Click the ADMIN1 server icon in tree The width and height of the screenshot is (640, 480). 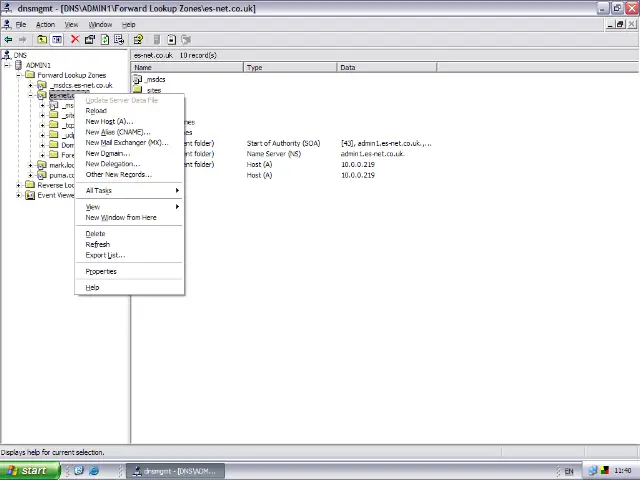point(18,65)
